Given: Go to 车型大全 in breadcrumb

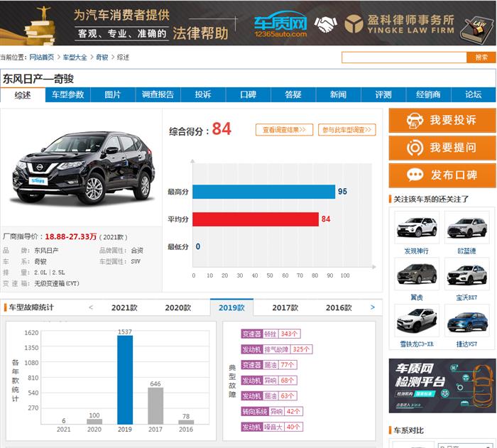Looking at the screenshot, I should [75, 58].
